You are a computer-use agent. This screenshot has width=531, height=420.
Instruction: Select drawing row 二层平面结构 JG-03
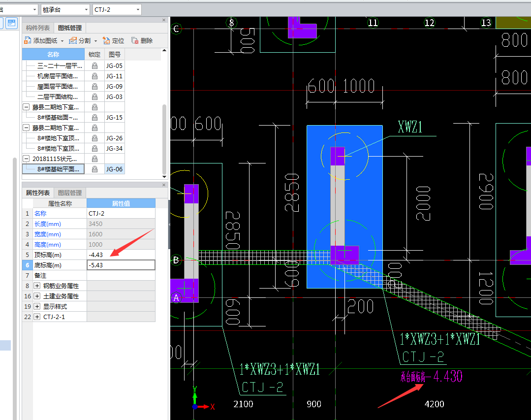tap(73, 97)
